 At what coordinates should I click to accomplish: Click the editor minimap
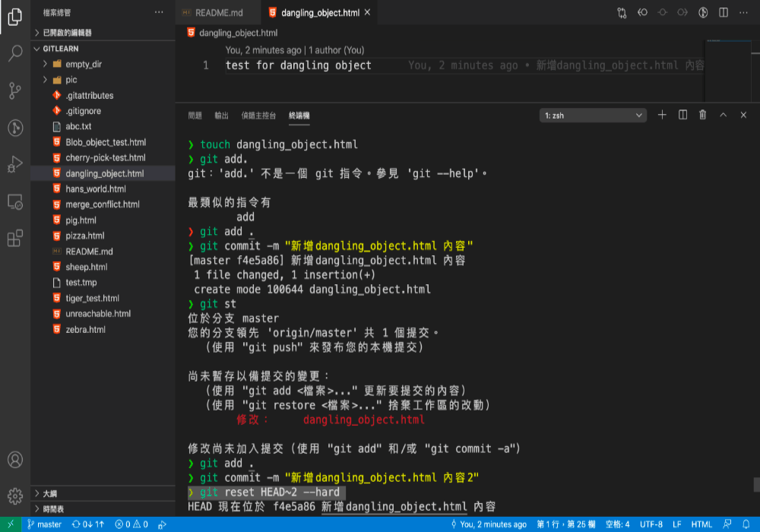pos(727,70)
